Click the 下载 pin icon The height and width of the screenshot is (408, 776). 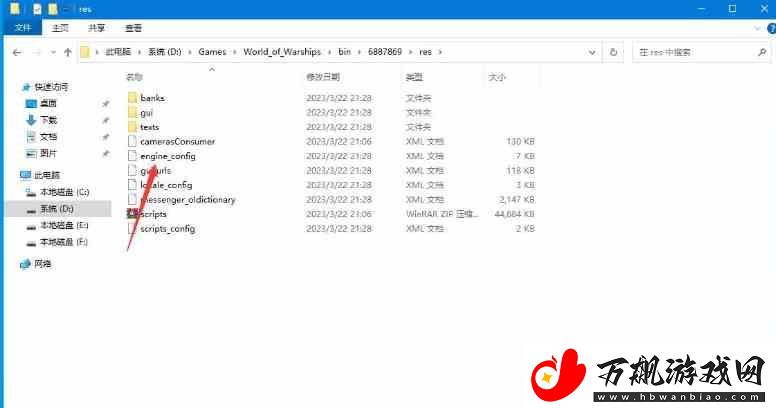click(x=105, y=120)
